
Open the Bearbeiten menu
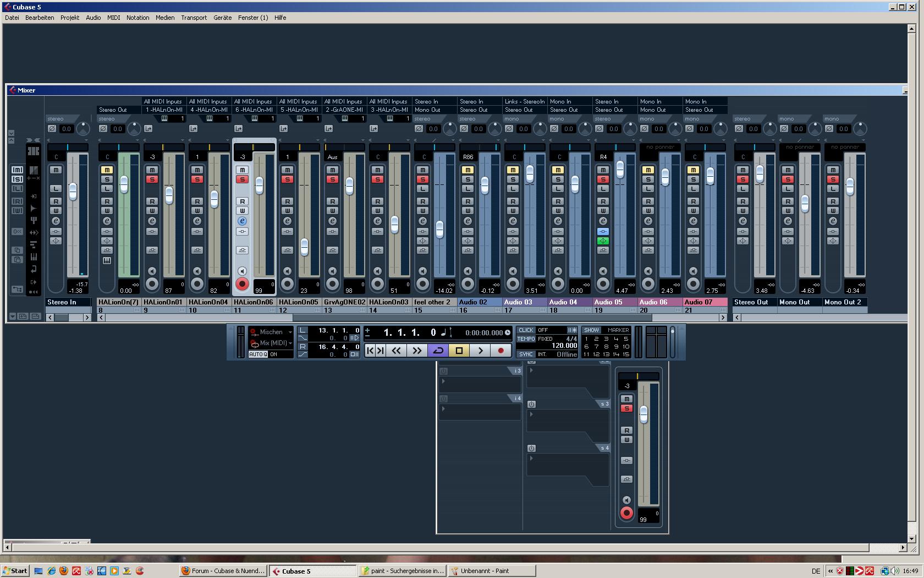(40, 18)
